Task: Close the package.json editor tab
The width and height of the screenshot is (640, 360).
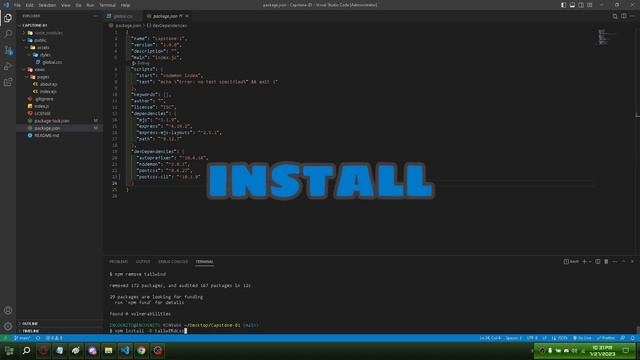Action: tap(187, 16)
